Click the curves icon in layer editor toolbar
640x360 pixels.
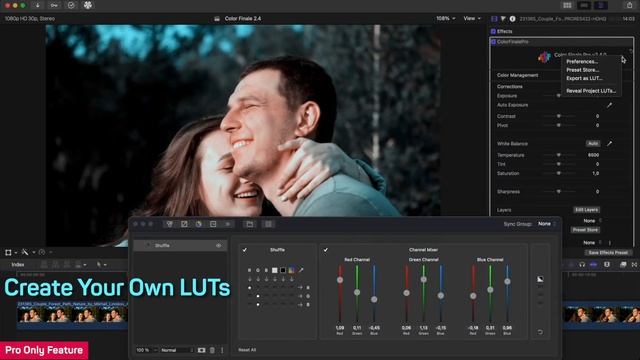(x=184, y=224)
